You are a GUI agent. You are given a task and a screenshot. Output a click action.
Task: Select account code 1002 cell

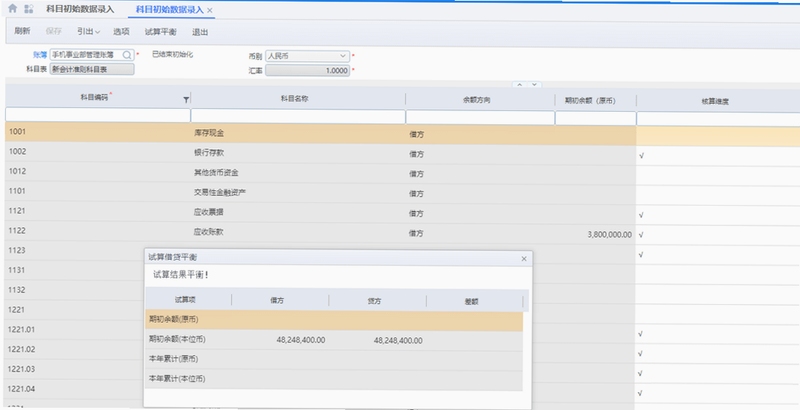pyautogui.click(x=98, y=151)
